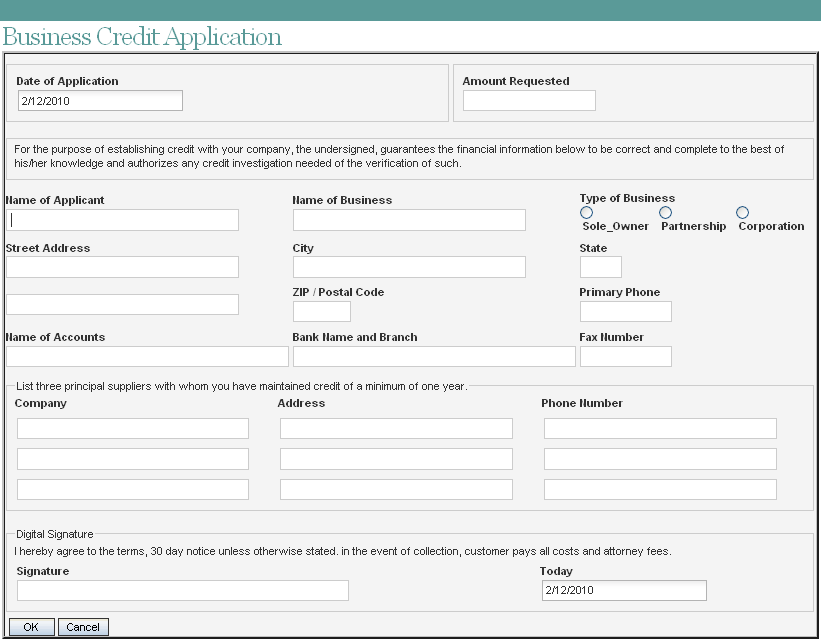Click the ZIP / Postal Code field
This screenshot has width=821, height=641.
click(322, 311)
